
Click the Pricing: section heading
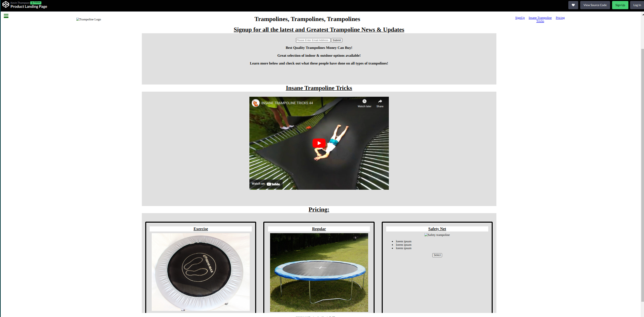pos(319,209)
